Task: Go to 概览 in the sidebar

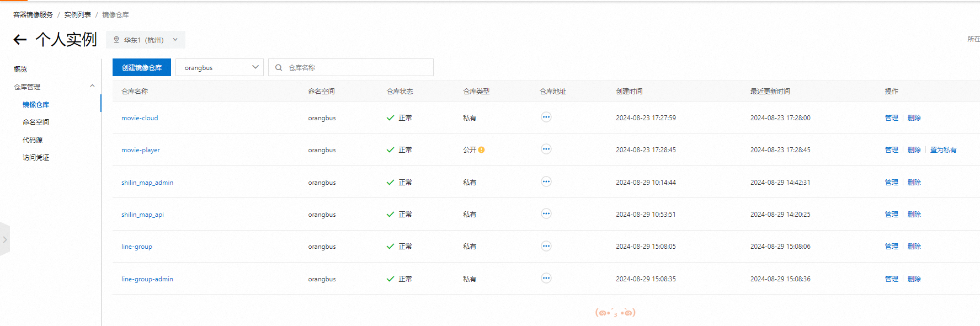Action: coord(20,70)
